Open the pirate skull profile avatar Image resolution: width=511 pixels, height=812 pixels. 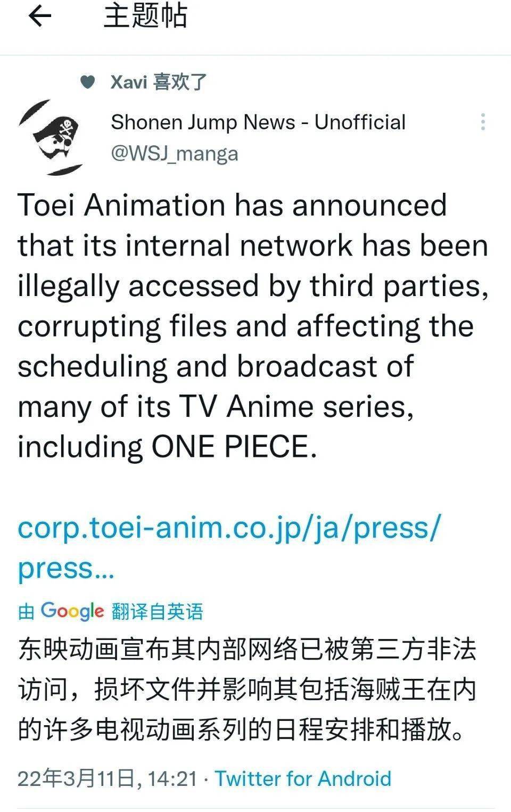click(52, 138)
